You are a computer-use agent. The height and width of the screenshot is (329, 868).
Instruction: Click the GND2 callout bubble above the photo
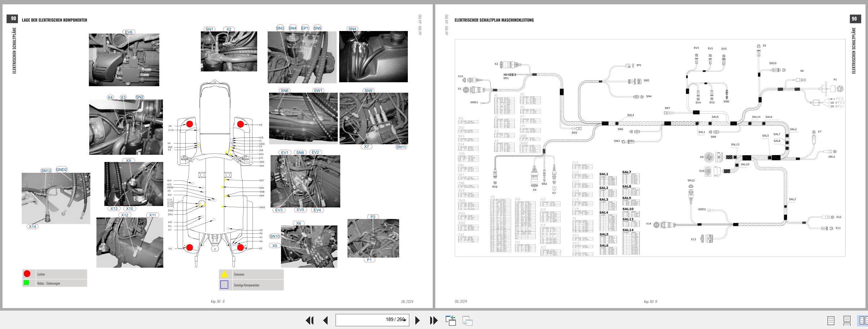(61, 170)
